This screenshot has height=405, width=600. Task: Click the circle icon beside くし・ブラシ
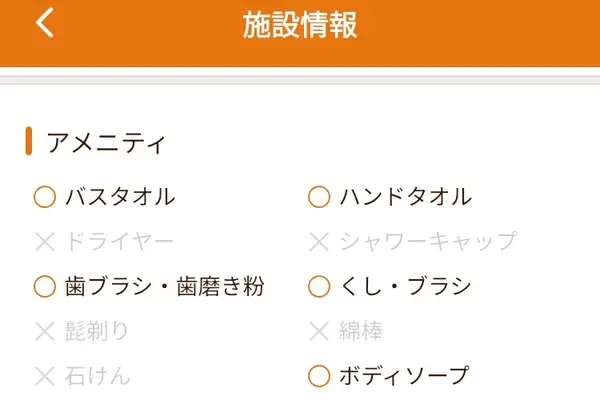coord(319,287)
